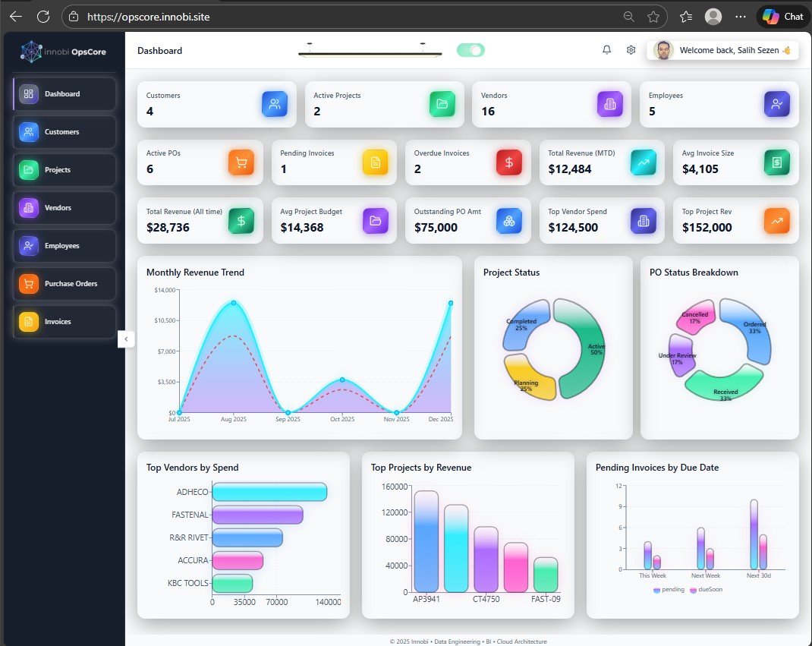Pull the left lamp cord toggle
The image size is (812, 646).
(x=309, y=43)
